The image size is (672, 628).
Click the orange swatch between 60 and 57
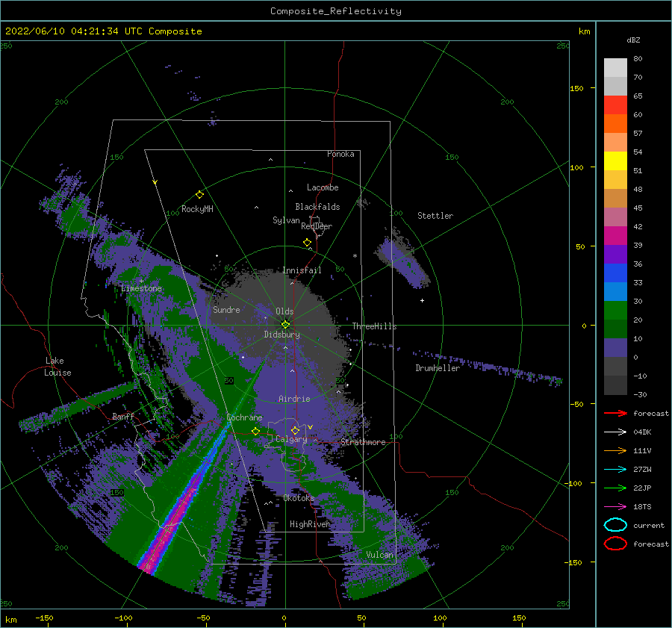tap(615, 124)
